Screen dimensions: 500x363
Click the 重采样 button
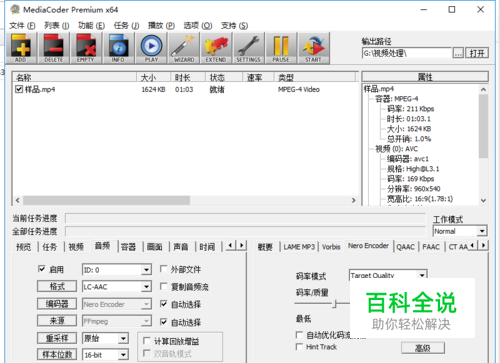(57, 338)
